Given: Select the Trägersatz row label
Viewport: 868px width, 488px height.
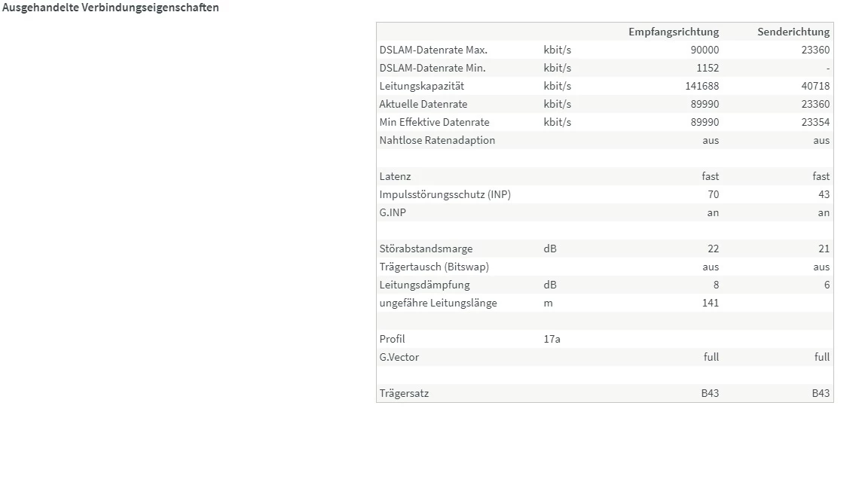Looking at the screenshot, I should tap(404, 393).
